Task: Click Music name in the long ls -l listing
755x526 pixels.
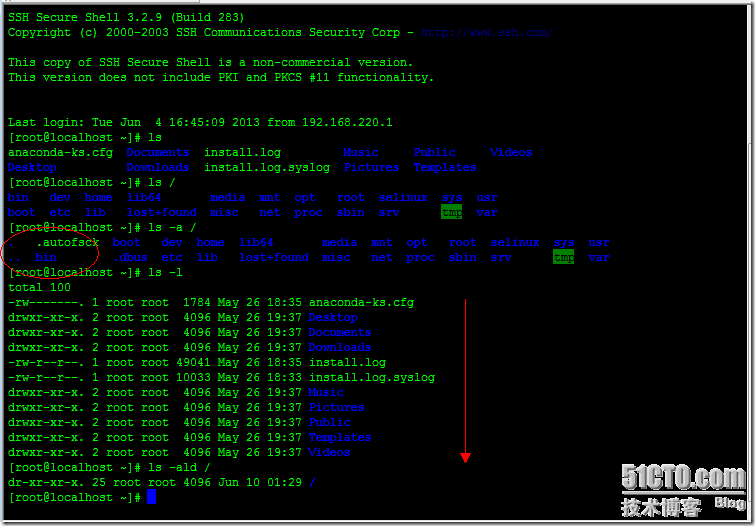Action: tap(326, 392)
